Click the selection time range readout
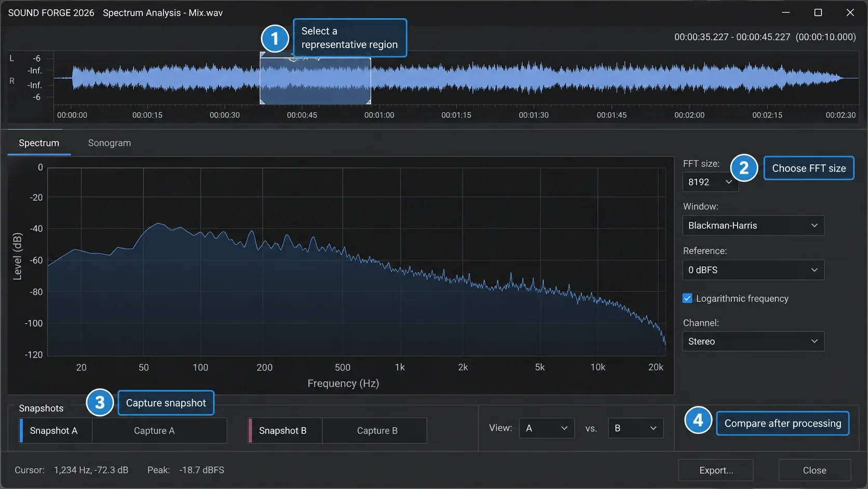 coord(765,37)
